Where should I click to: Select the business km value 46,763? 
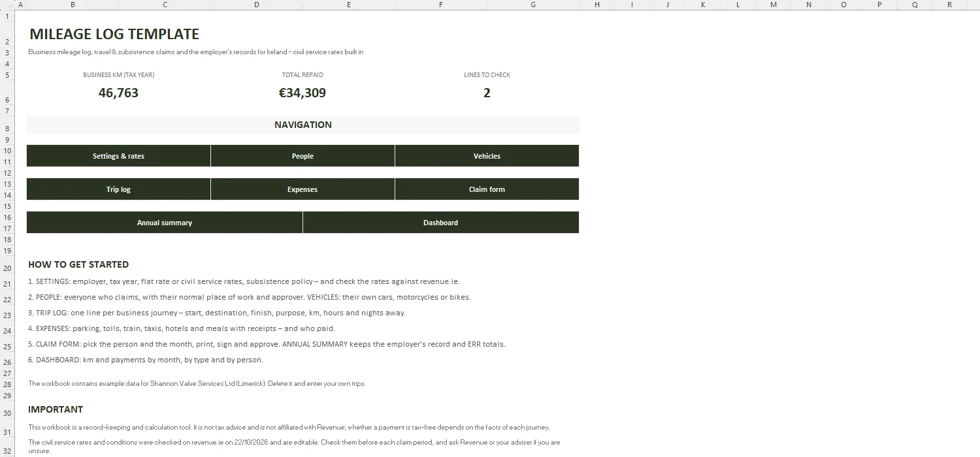[x=118, y=93]
